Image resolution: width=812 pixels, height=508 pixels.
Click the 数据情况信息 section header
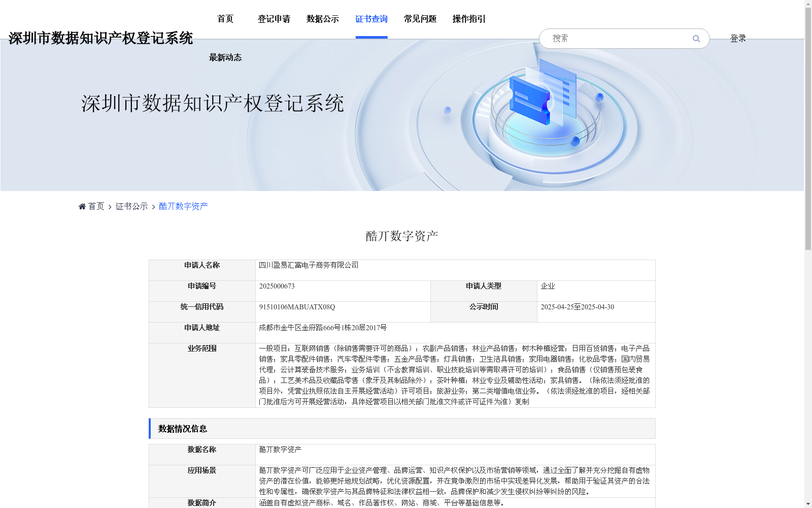(402, 429)
